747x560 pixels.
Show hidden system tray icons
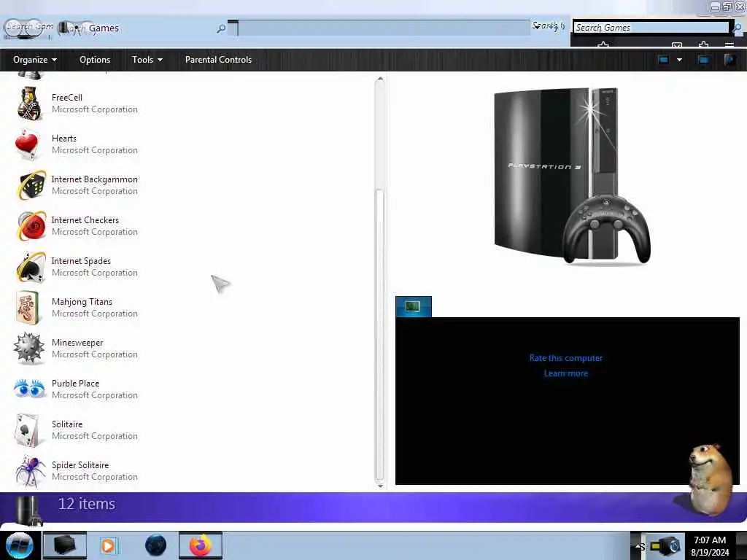(x=638, y=546)
